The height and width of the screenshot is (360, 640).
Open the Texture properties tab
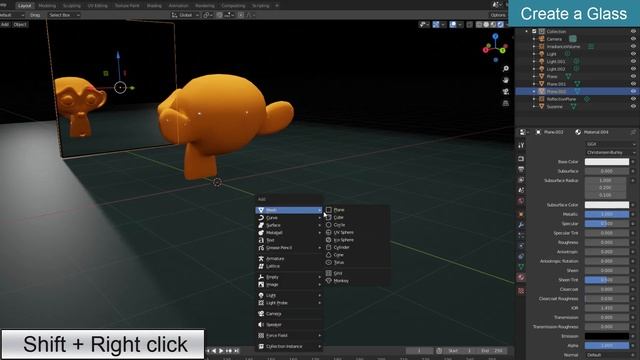pyautogui.click(x=521, y=291)
